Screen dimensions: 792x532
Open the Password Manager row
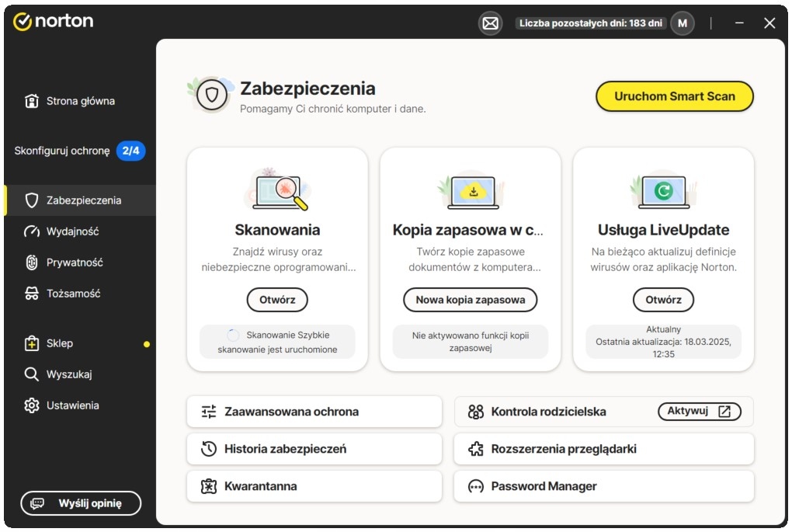point(603,486)
